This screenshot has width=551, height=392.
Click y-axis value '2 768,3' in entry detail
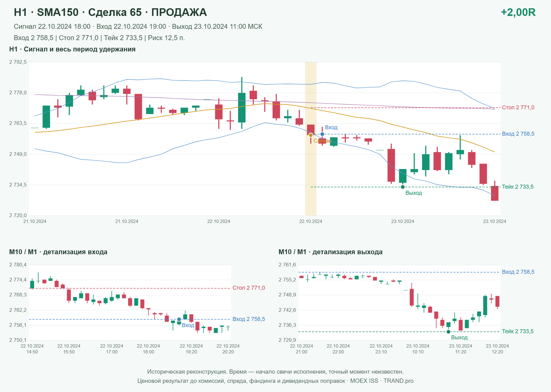(18, 295)
